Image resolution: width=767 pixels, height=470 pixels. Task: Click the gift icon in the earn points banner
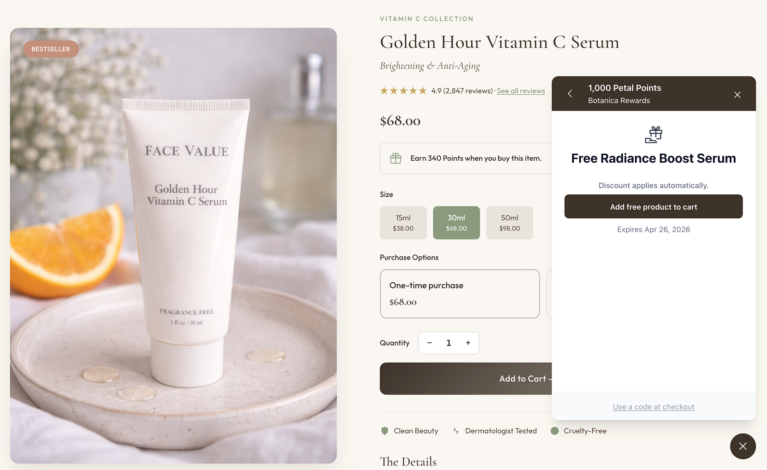395,158
